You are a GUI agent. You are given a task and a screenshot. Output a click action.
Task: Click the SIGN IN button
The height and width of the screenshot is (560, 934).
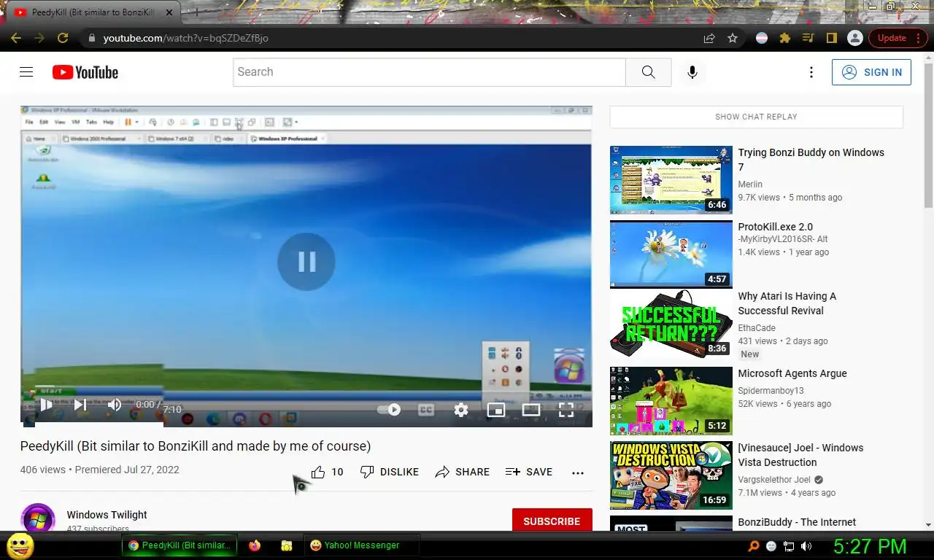871,72
